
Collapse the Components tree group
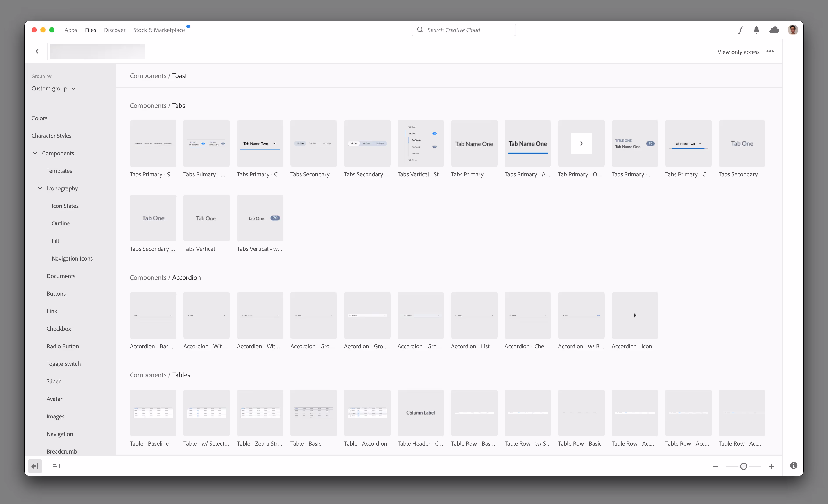35,153
